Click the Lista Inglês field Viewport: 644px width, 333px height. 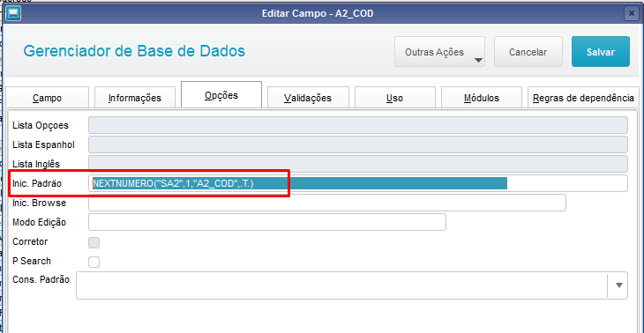(358, 164)
